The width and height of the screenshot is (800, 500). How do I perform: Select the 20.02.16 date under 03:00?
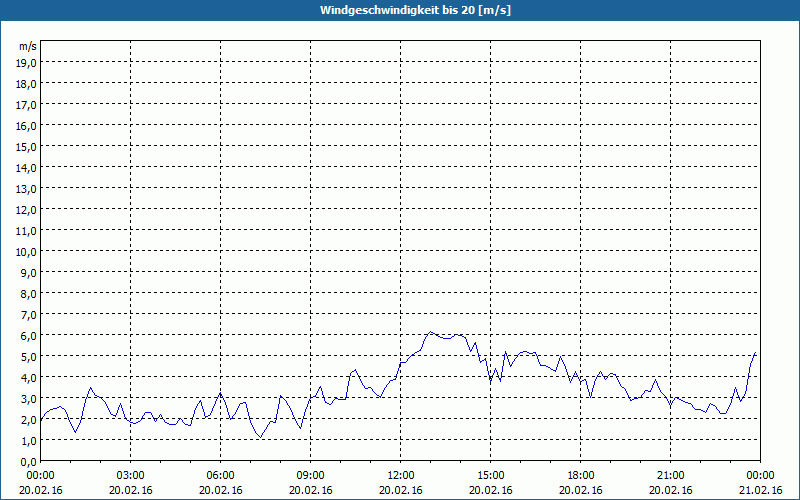[x=131, y=490]
